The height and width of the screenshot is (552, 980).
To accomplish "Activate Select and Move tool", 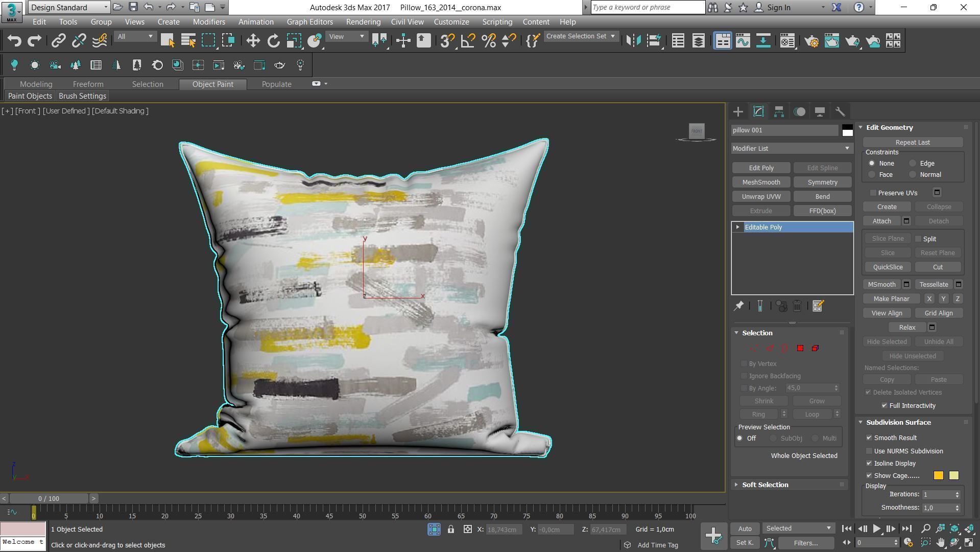I will pyautogui.click(x=253, y=41).
